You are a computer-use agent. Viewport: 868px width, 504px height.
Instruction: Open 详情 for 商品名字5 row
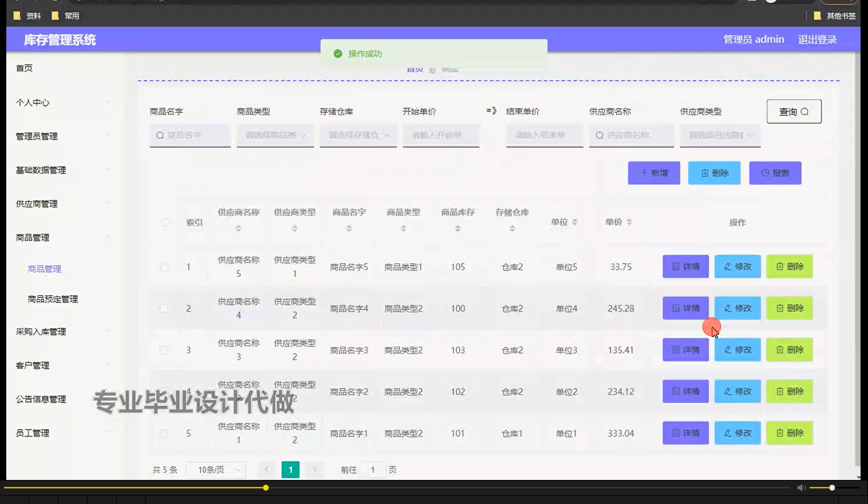click(x=685, y=266)
